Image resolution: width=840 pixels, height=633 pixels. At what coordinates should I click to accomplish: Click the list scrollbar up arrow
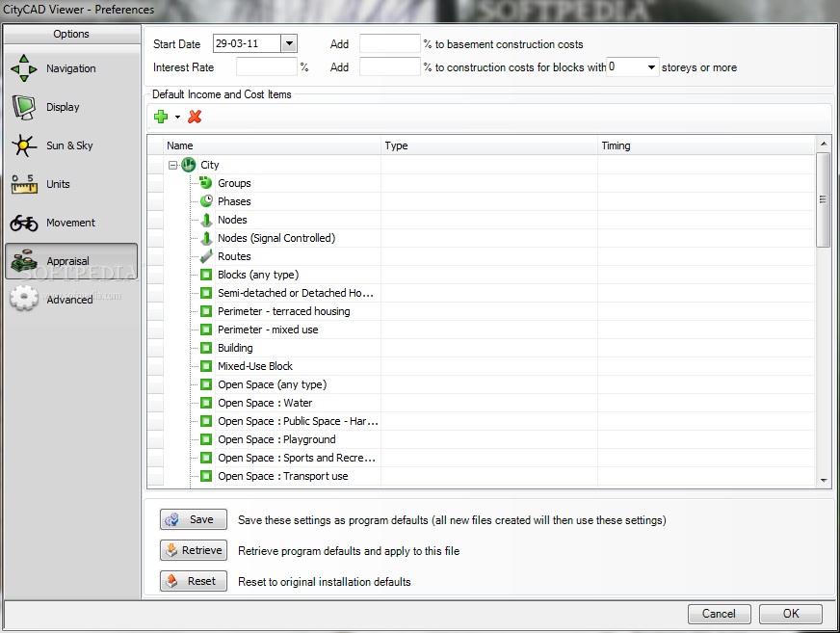point(824,144)
